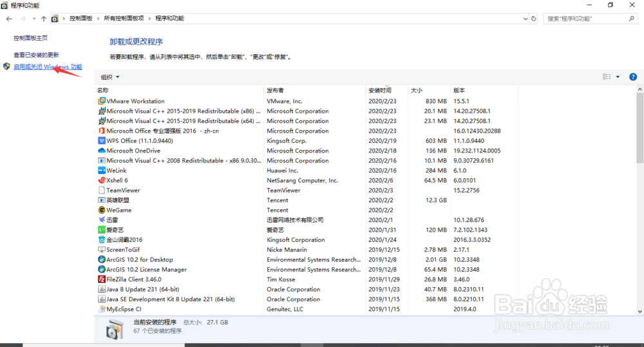Viewport: 644px width, 347px height.
Task: Click 所有控制面板项 in the breadcrumb
Action: (x=124, y=19)
